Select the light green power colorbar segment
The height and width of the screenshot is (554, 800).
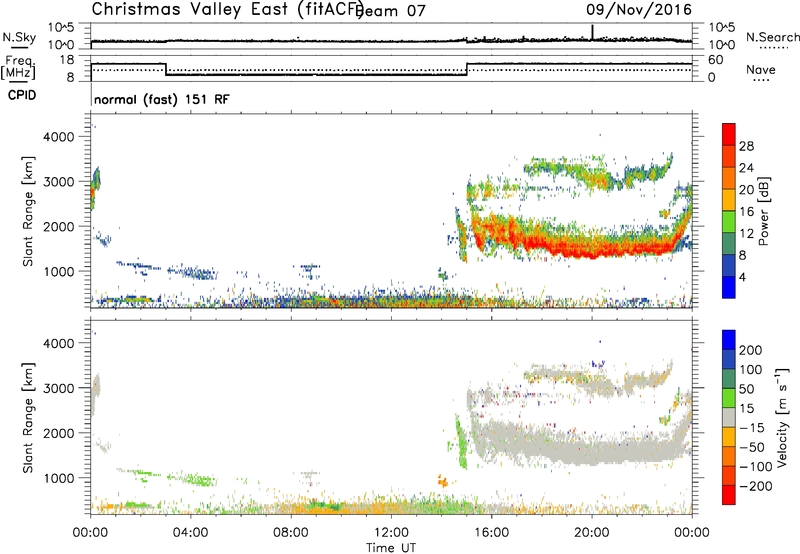[x=729, y=221]
